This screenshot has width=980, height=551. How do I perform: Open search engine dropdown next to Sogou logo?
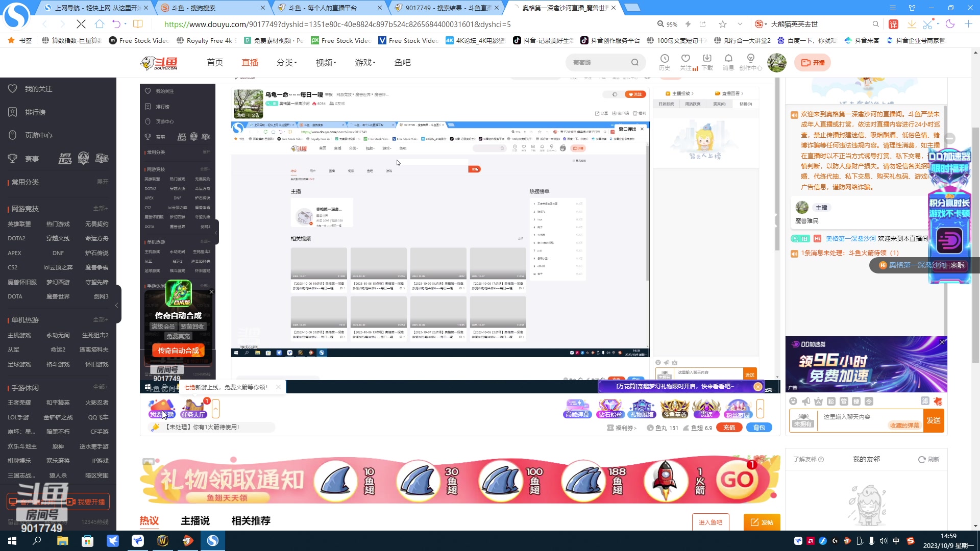tap(766, 24)
